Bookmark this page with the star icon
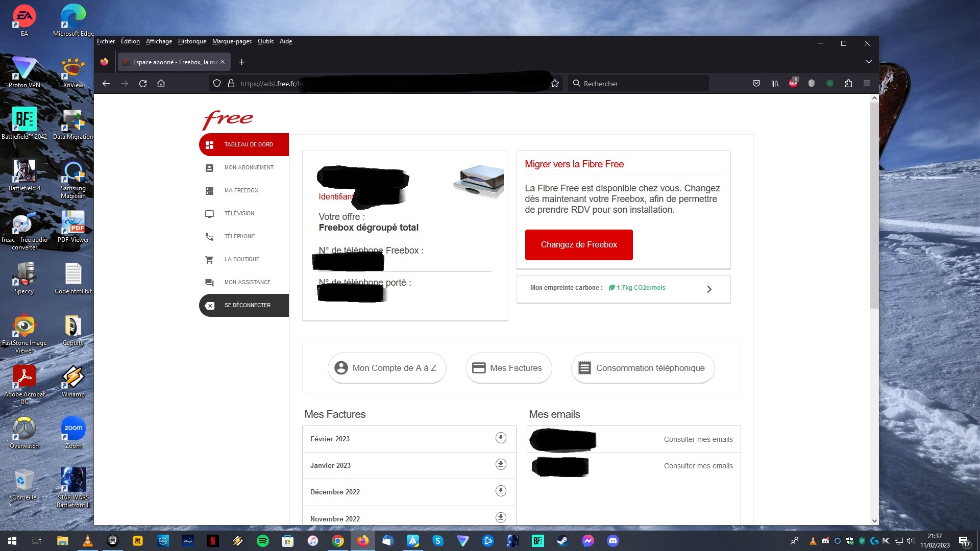Viewport: 980px width, 551px height. coord(555,84)
